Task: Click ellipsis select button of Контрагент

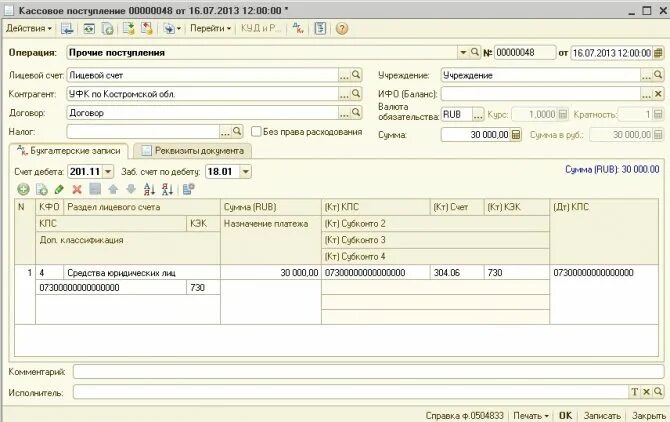Action: [x=344, y=94]
